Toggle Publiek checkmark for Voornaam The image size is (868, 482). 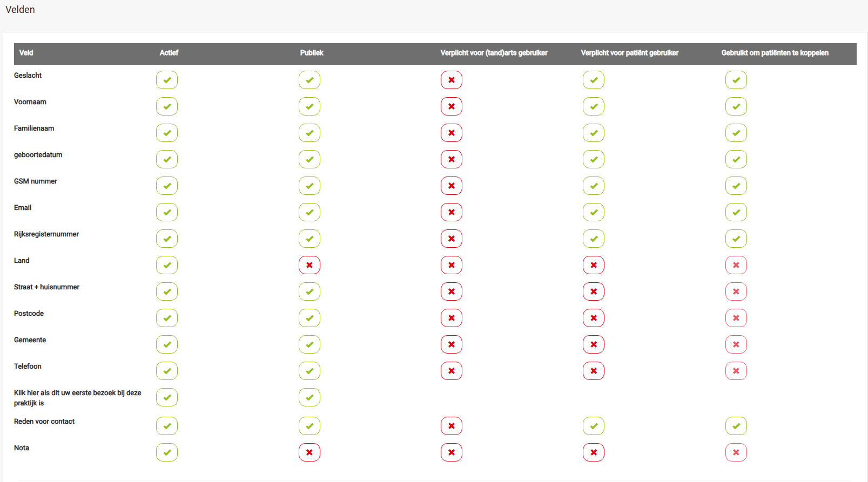309,106
